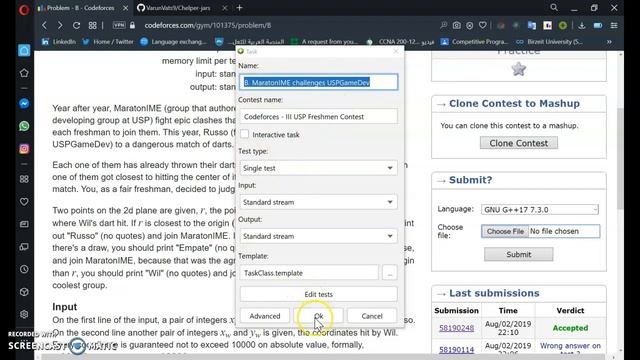640x360 pixels.
Task: Open the Output stream dropdown
Action: 318,236
